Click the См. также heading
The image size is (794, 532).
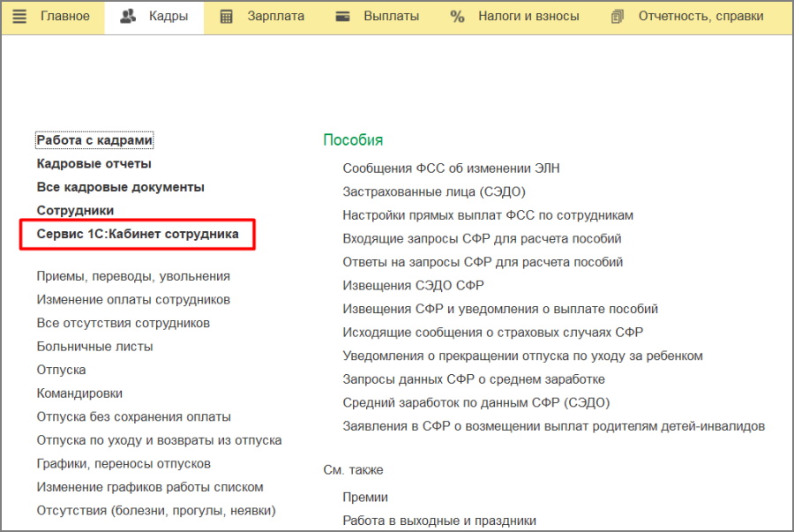pyautogui.click(x=353, y=469)
